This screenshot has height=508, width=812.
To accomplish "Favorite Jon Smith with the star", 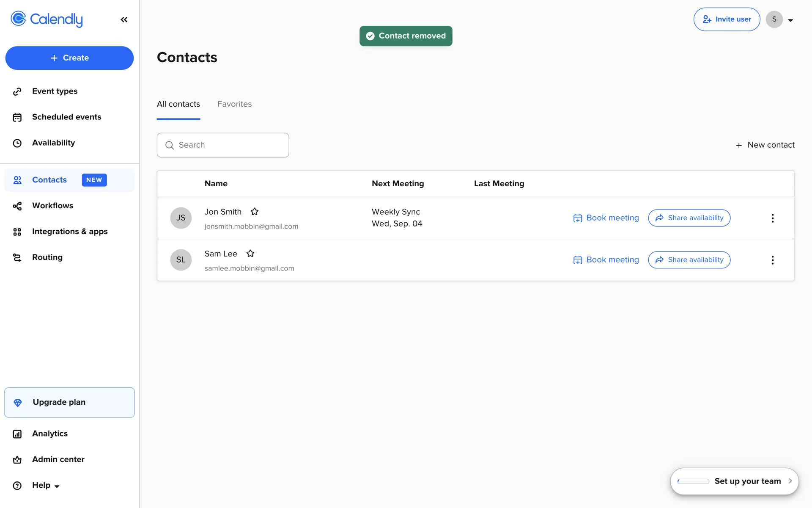I will [255, 211].
